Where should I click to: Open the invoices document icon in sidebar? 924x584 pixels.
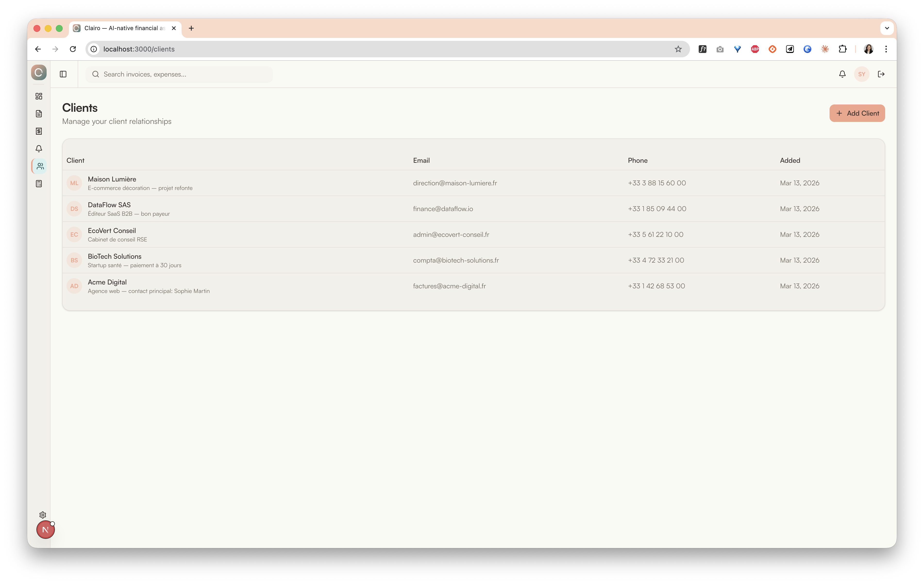39,114
